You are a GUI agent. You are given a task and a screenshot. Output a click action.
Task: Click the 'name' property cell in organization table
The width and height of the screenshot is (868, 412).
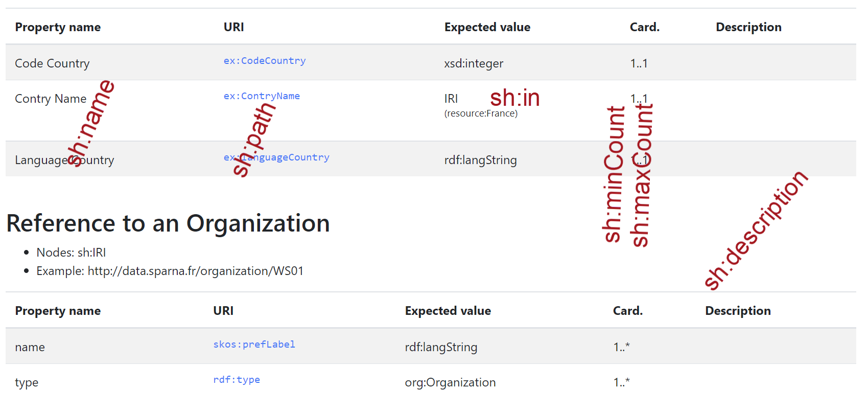(30, 347)
